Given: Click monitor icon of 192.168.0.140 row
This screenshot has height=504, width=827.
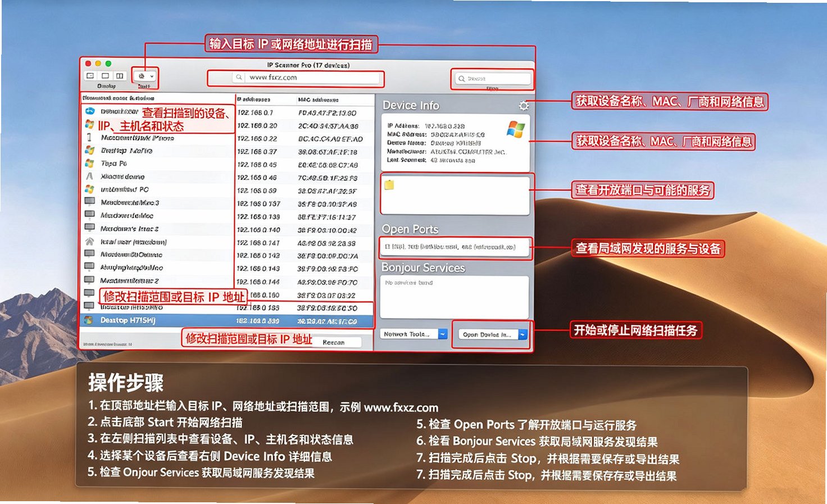Looking at the screenshot, I should [89, 228].
